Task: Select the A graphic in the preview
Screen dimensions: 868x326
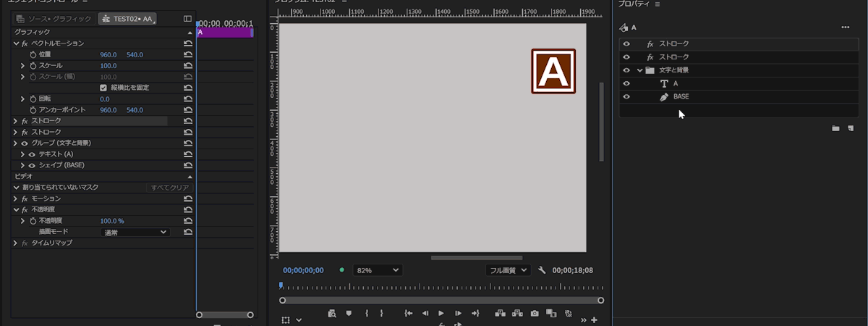Action: click(553, 71)
